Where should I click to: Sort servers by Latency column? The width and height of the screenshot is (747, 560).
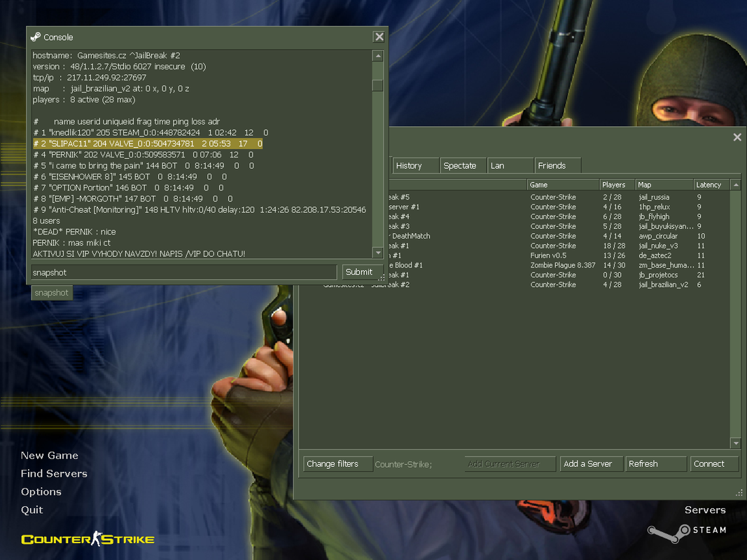tap(712, 185)
